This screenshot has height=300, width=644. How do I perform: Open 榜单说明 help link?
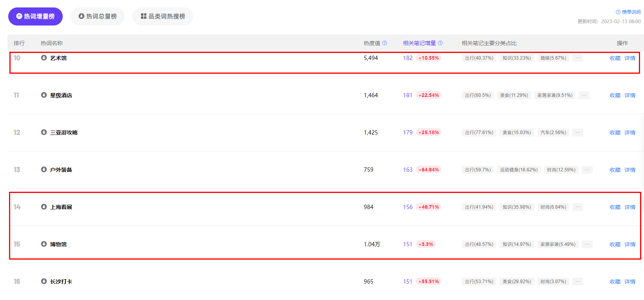click(x=631, y=12)
